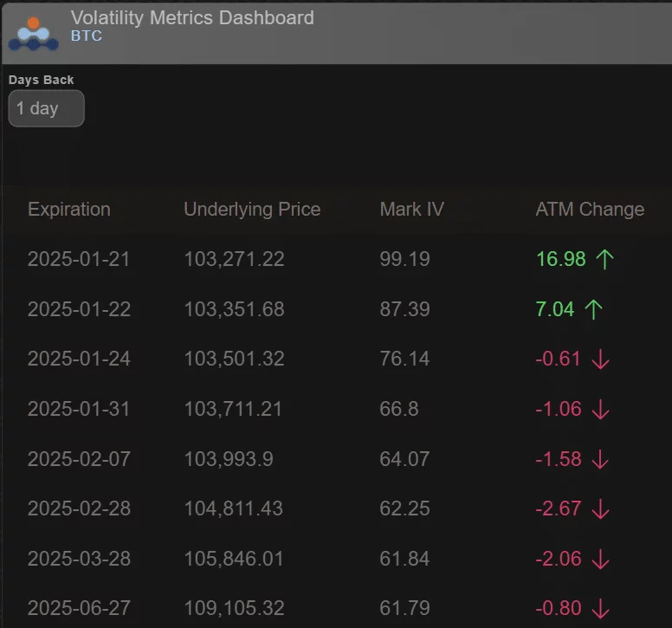Sort by the Expiration column header
The image size is (672, 628).
coord(69,210)
